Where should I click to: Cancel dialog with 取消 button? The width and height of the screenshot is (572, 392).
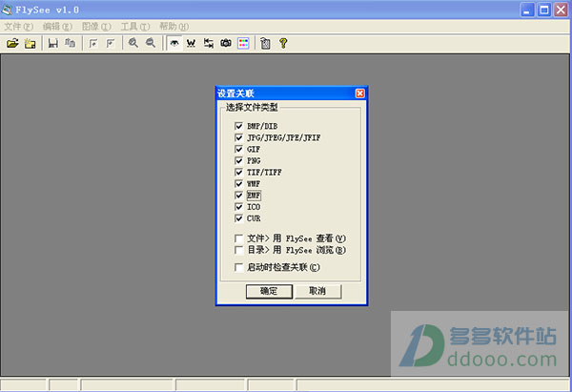point(317,291)
